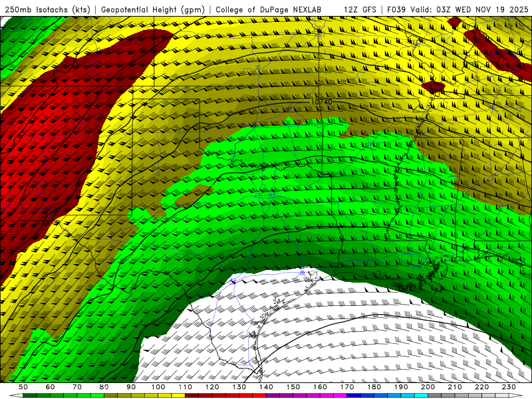Click the 130 knot colorbar label
The width and height of the screenshot is (532, 399).
pyautogui.click(x=239, y=387)
